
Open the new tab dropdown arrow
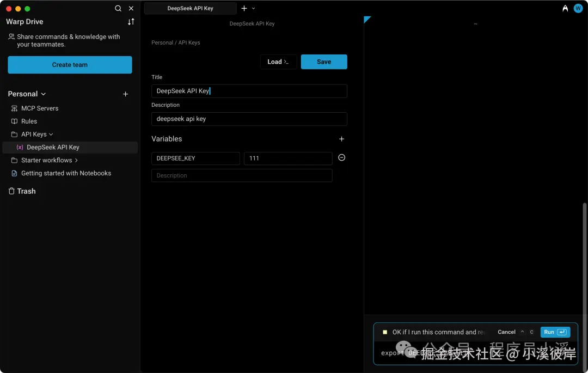point(254,8)
